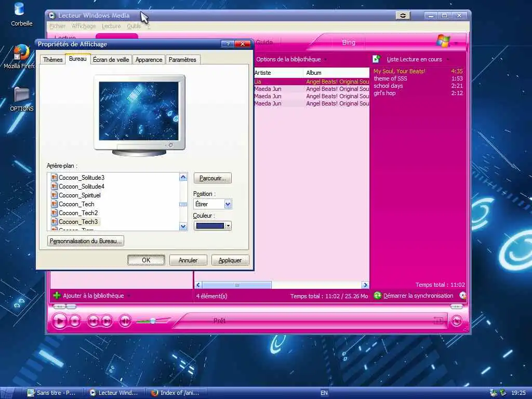
Task: Select Cocoon_Solitude4 in wallpaper list
Action: point(82,187)
